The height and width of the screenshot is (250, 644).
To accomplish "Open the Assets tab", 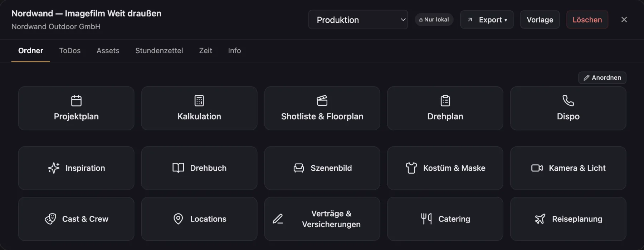I will pos(108,51).
